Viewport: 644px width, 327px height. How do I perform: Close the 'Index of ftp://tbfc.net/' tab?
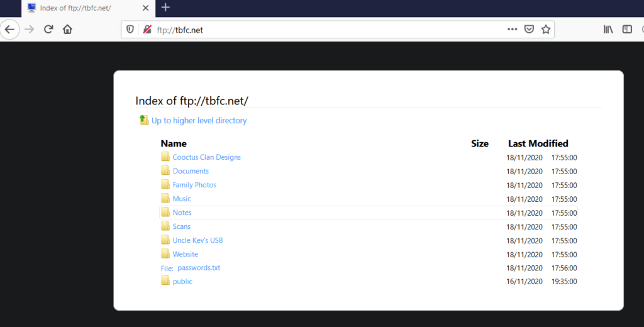pyautogui.click(x=145, y=8)
